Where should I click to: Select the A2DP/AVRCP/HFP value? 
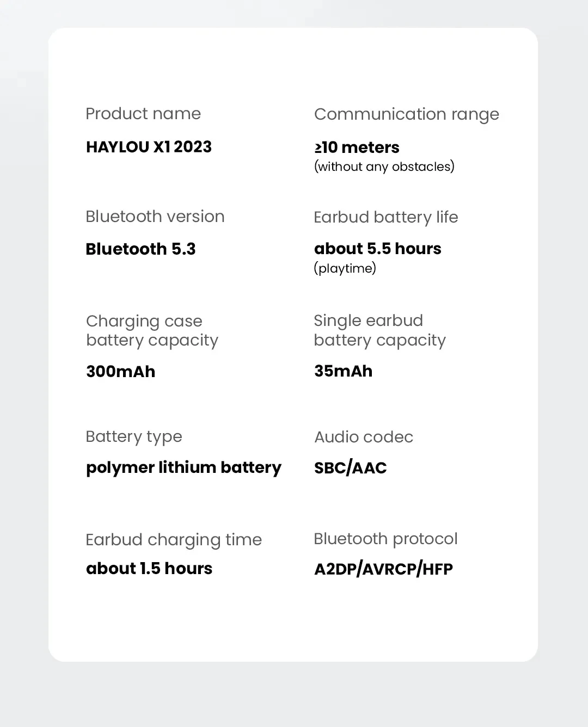383,569
